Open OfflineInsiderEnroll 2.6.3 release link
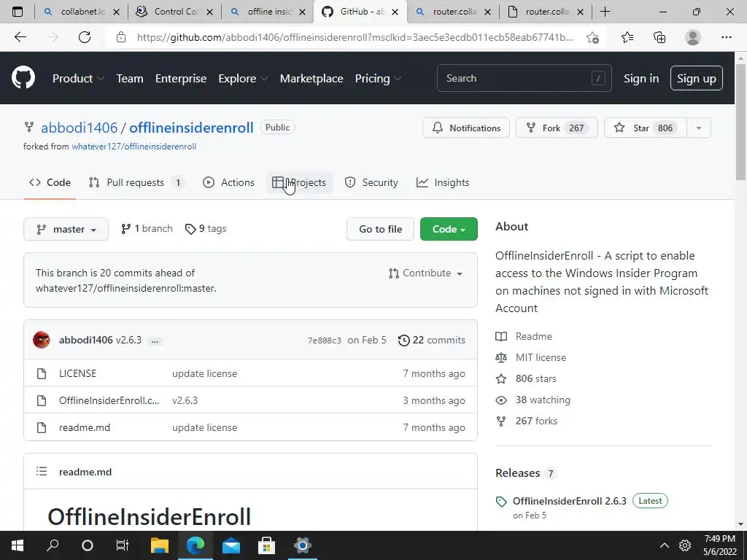The width and height of the screenshot is (747, 560). 569,501
